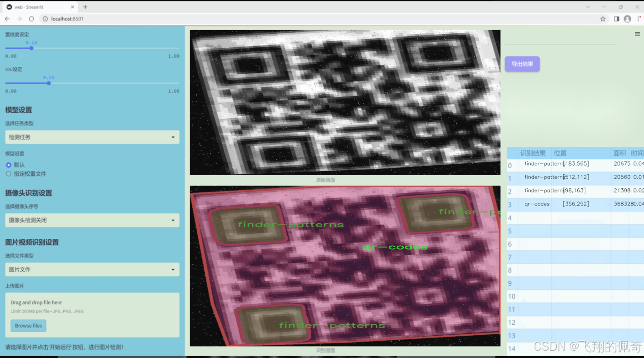Open the browser side panel icon
The image size is (644, 358).
(616, 19)
